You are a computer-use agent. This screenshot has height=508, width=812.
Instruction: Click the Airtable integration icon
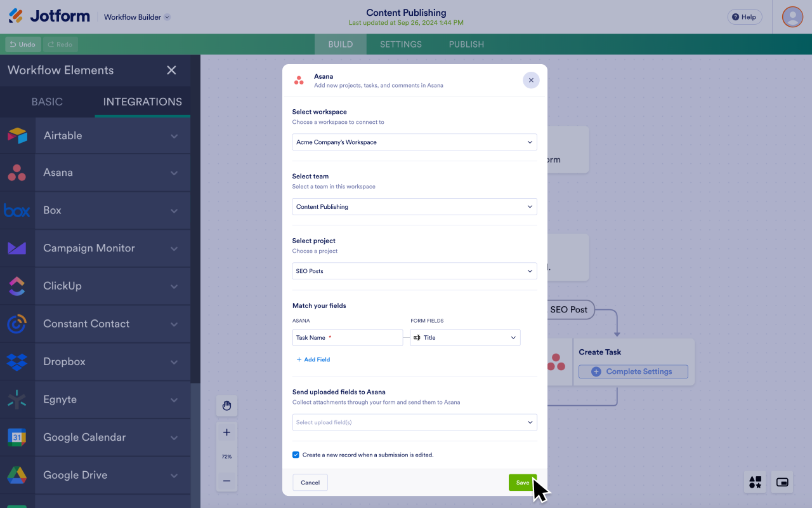(x=17, y=135)
